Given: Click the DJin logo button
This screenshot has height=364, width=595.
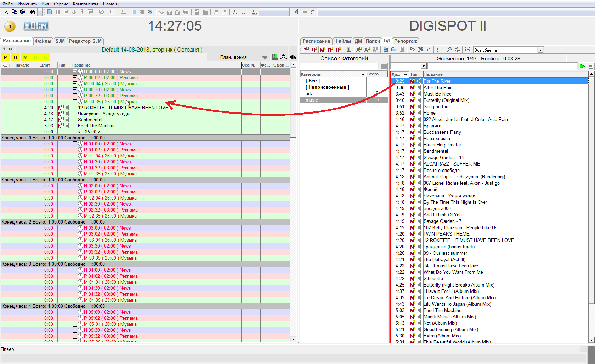Looking at the screenshot, I should coord(35,26).
